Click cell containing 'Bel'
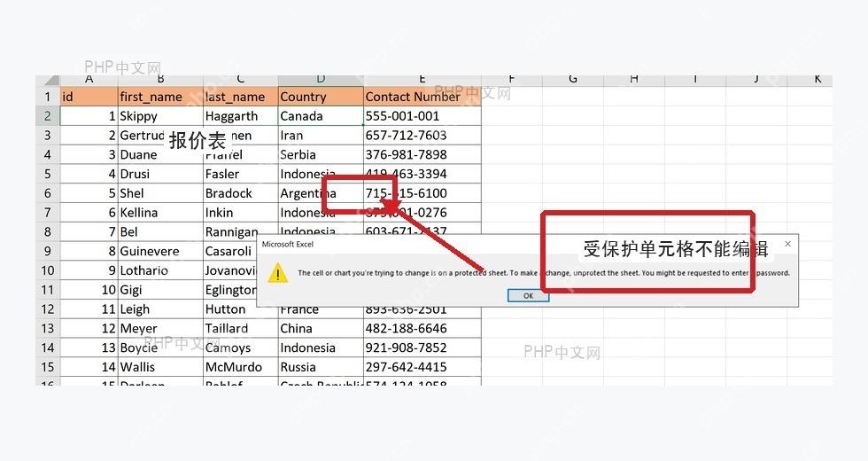Screen dimensions: 868x461 point(160,232)
